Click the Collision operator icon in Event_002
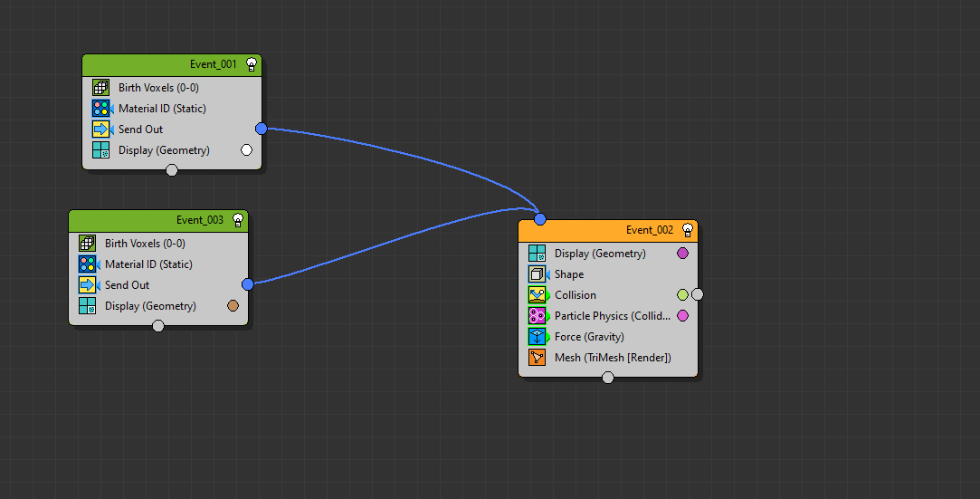Image resolution: width=980 pixels, height=499 pixels. click(x=538, y=295)
